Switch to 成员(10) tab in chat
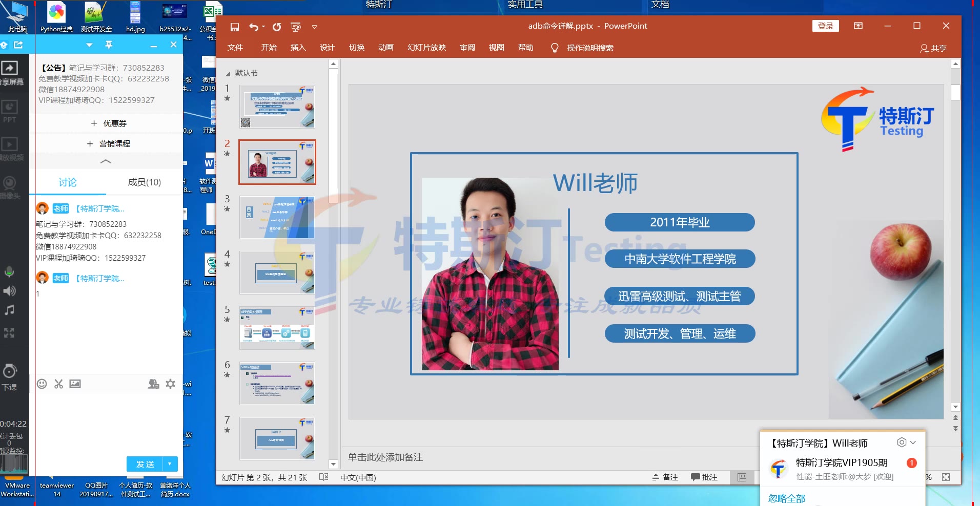Viewport: 980px width, 506px height. [x=144, y=182]
